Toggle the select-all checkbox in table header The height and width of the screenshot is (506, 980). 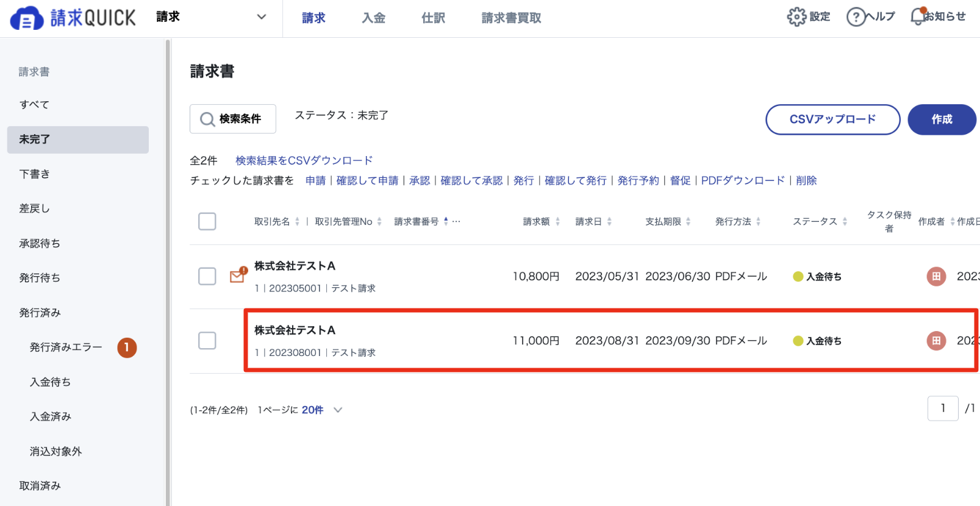click(207, 221)
